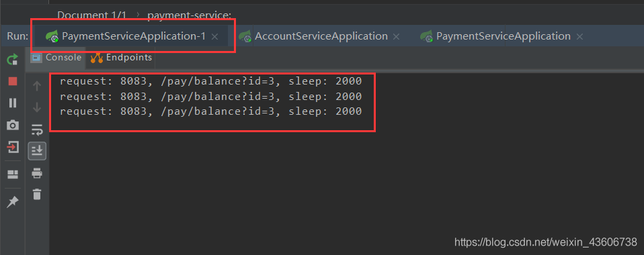
Task: Jump up the stack trace with the up arrow
Action: [37, 86]
